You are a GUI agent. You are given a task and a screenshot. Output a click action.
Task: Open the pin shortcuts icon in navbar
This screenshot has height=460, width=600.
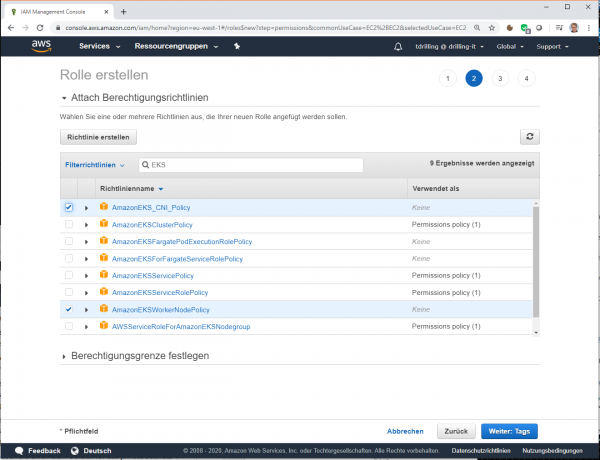[x=237, y=46]
